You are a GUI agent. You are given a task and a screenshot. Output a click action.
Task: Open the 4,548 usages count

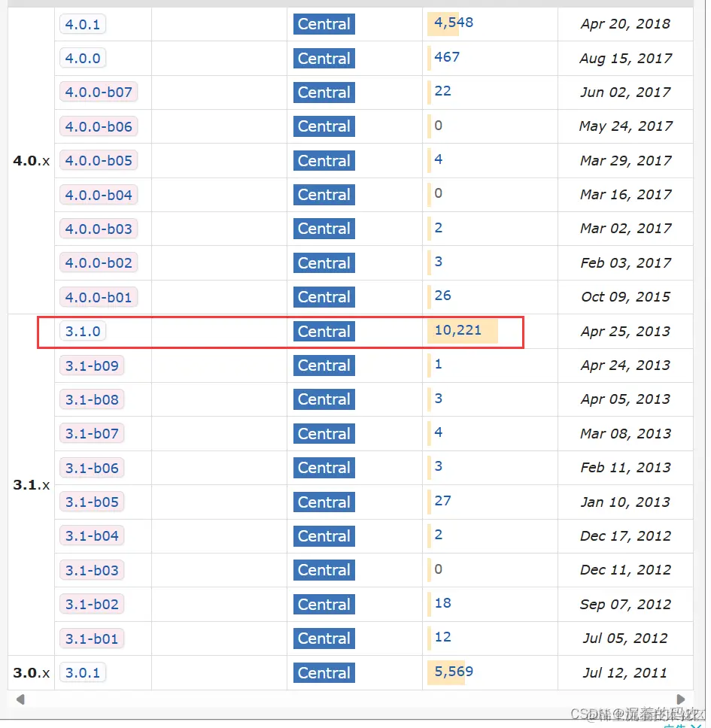[x=454, y=23]
